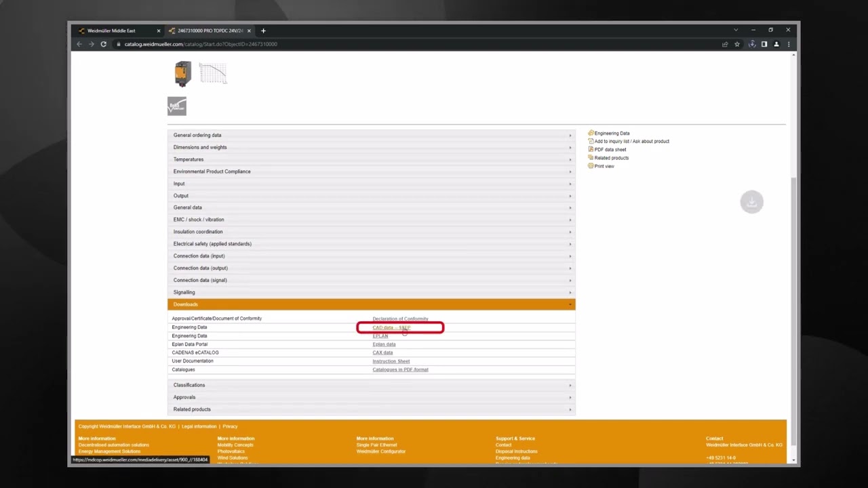Open the Weidmüller Configurator footer link
The height and width of the screenshot is (488, 868).
[x=381, y=451]
